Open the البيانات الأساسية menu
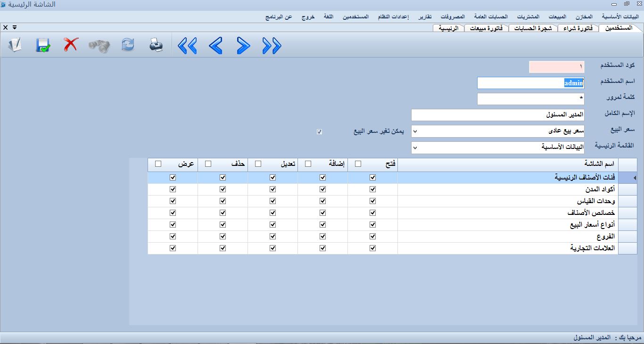The image size is (644, 344). pyautogui.click(x=620, y=16)
